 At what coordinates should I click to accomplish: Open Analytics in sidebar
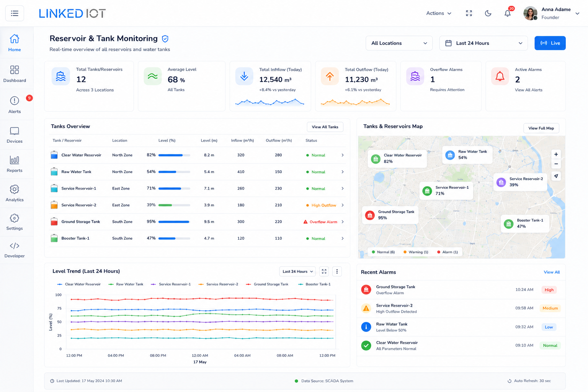[x=15, y=193]
